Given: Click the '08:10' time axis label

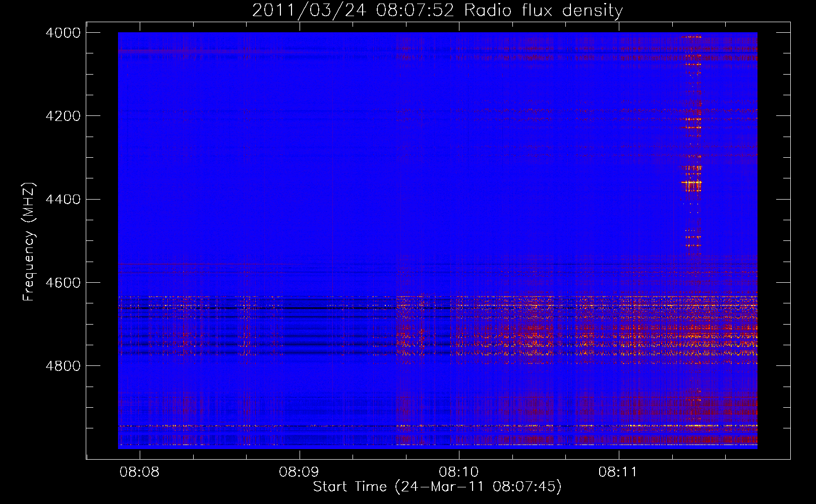Looking at the screenshot, I should pos(458,472).
